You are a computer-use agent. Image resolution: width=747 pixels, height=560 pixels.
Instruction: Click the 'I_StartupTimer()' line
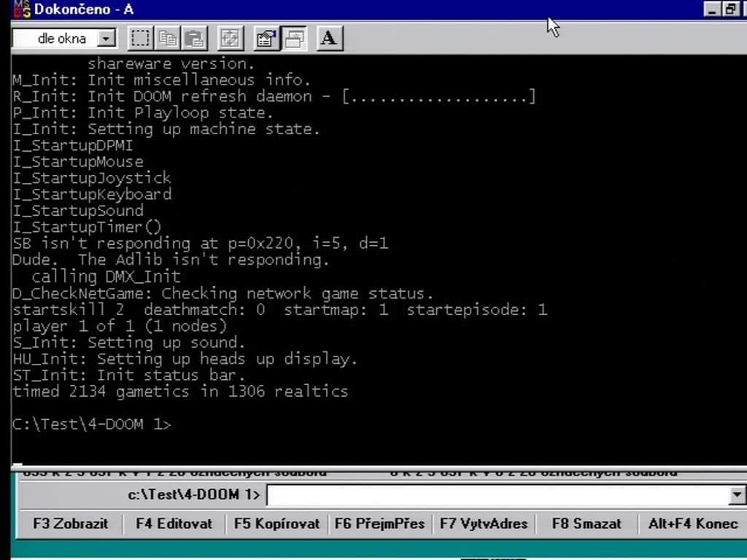pos(88,227)
